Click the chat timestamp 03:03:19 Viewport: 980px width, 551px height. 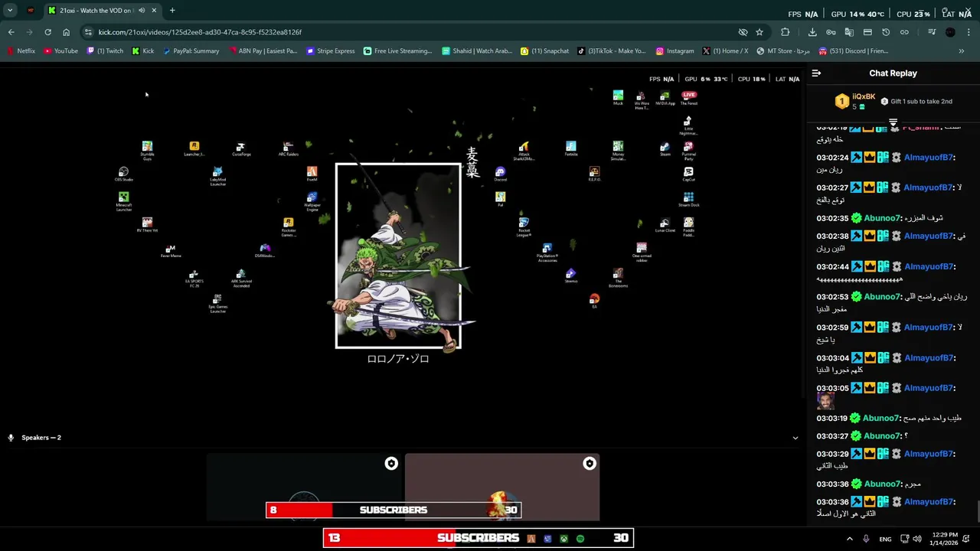pos(832,419)
